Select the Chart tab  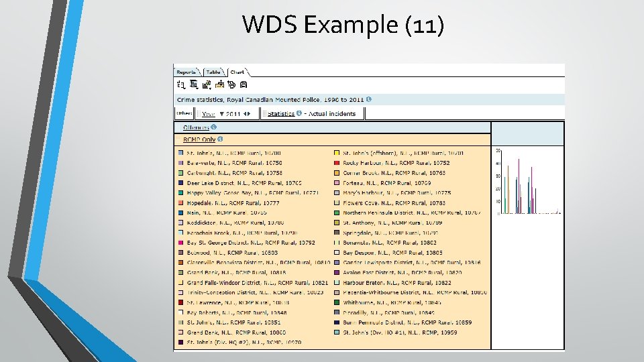pyautogui.click(x=237, y=72)
